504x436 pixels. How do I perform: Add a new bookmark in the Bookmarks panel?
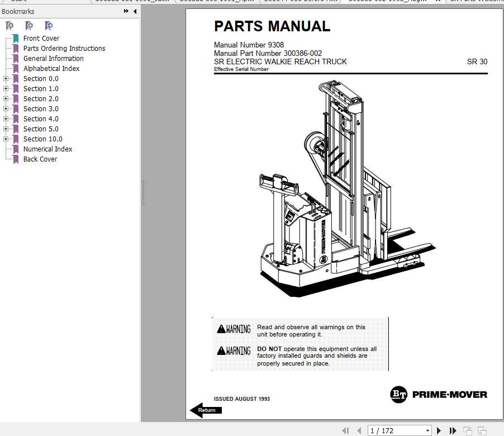coord(29,26)
